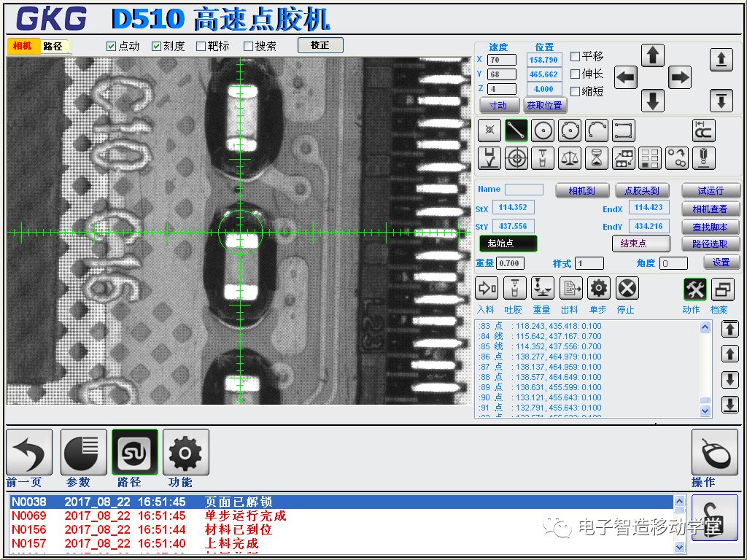Click the X speed field showing 70
Viewport: 747px width, 560px height.
tap(502, 60)
